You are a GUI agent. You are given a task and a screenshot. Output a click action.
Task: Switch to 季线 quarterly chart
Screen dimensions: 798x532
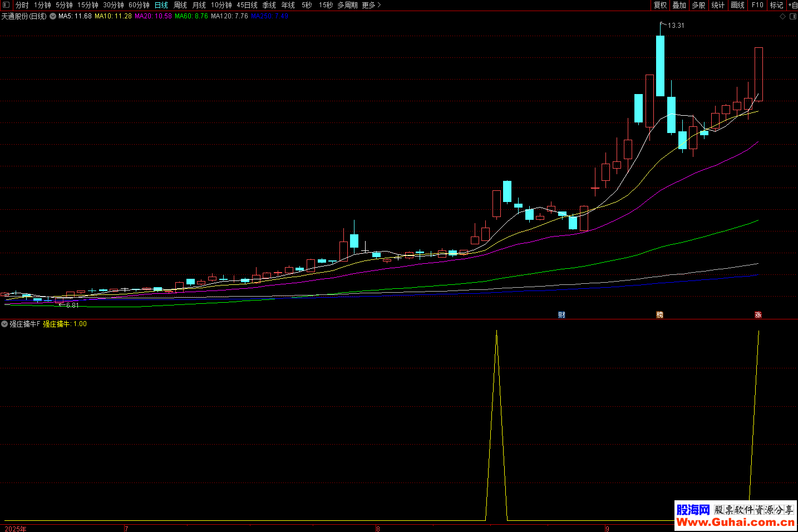pyautogui.click(x=269, y=5)
